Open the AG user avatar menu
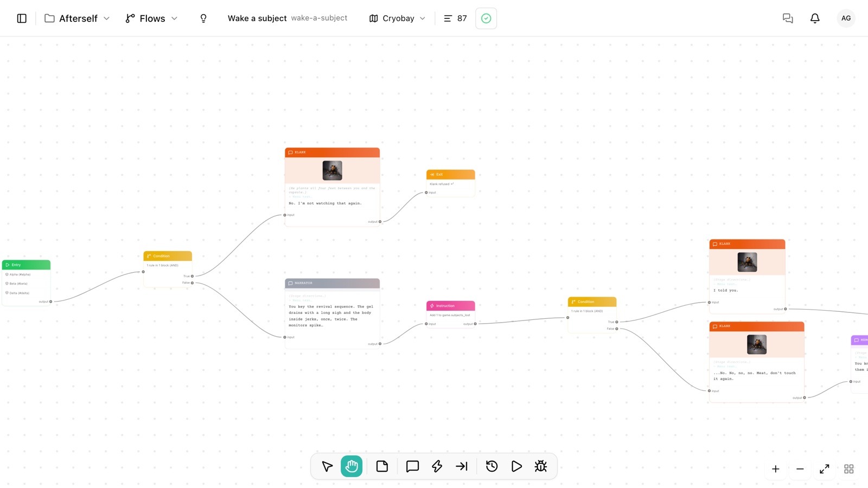868x488 pixels. (x=846, y=18)
